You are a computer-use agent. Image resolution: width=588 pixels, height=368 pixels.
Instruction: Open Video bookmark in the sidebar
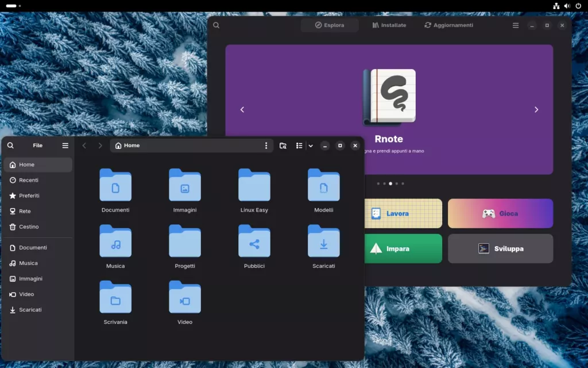38,294
